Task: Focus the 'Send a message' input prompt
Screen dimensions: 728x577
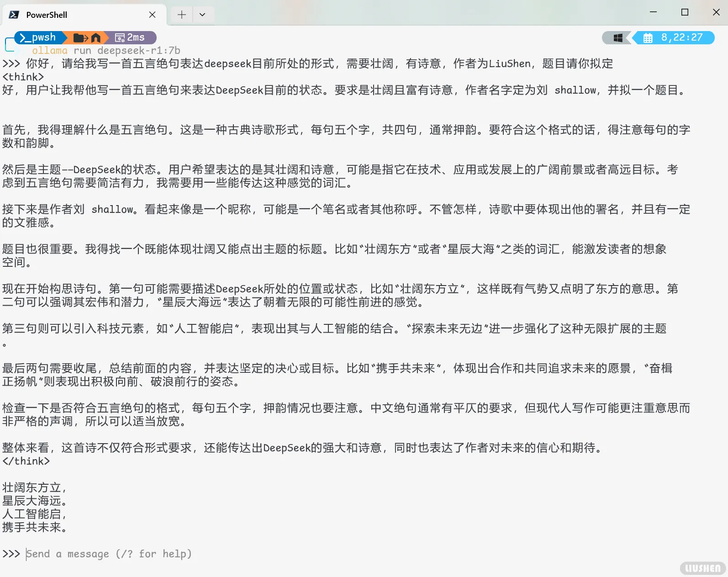Action: click(x=109, y=554)
